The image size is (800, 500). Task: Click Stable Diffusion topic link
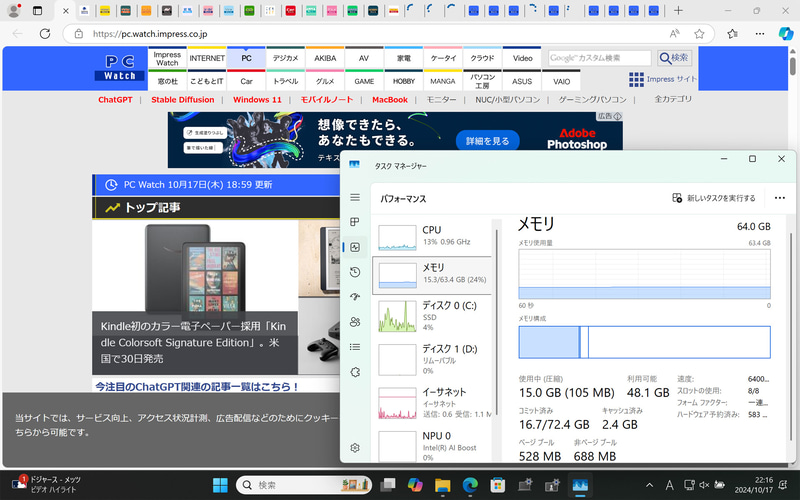(x=183, y=99)
